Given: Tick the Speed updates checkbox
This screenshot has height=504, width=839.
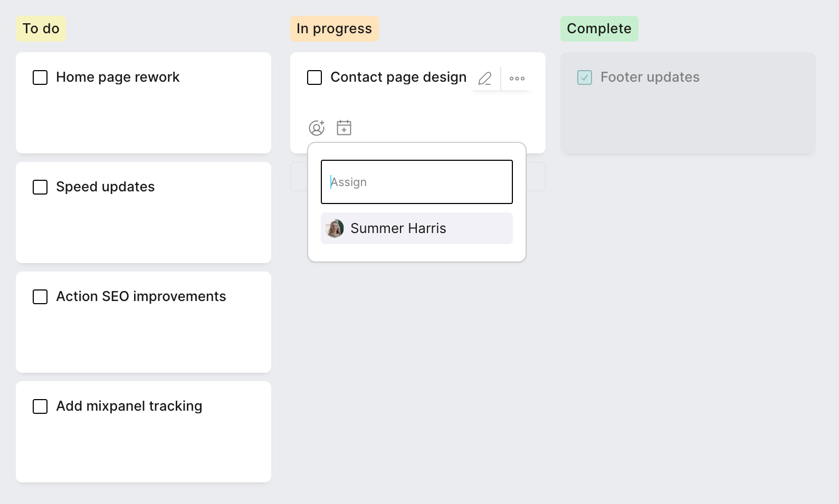Looking at the screenshot, I should pyautogui.click(x=40, y=187).
